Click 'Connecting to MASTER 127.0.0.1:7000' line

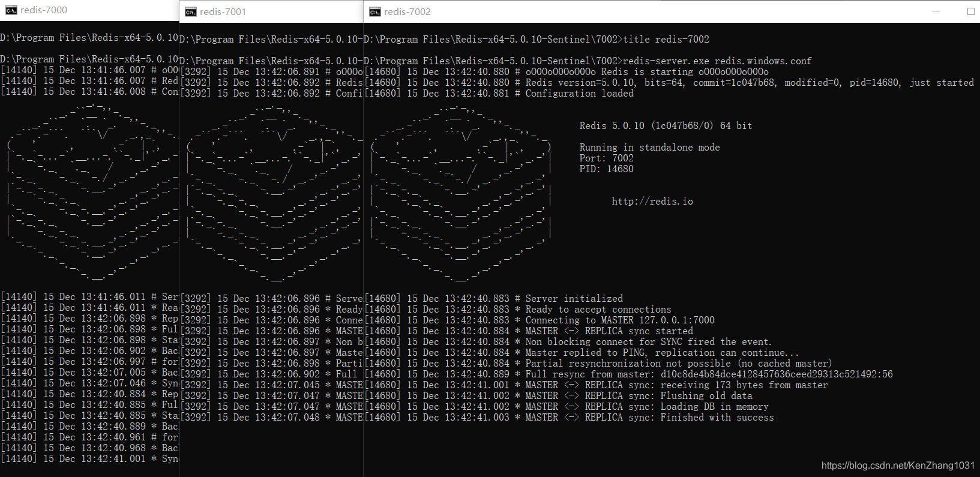[x=540, y=320]
